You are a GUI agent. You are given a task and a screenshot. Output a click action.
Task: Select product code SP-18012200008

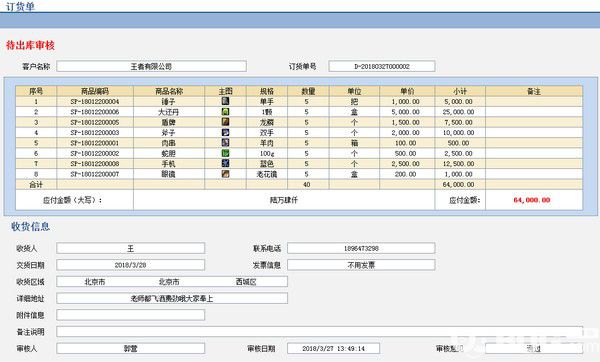pos(95,163)
